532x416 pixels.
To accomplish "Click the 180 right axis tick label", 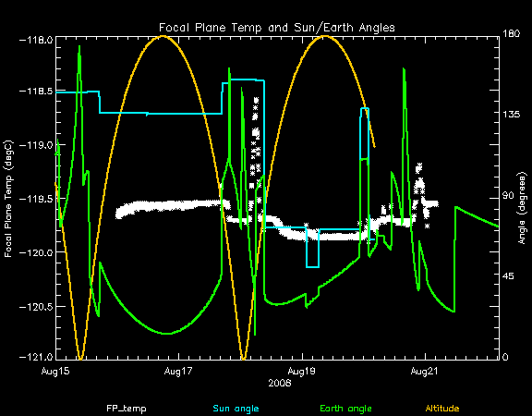I will (x=511, y=33).
